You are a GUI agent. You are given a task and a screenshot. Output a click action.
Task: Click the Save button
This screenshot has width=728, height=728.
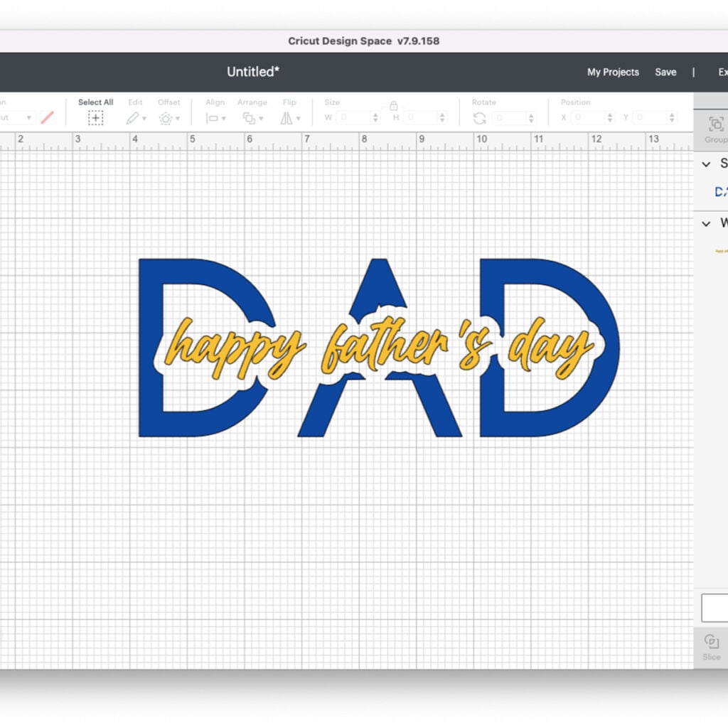click(665, 72)
